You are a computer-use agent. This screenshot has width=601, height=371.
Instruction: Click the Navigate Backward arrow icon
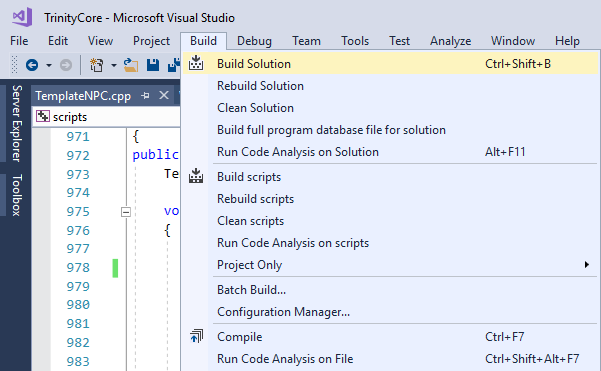click(32, 65)
